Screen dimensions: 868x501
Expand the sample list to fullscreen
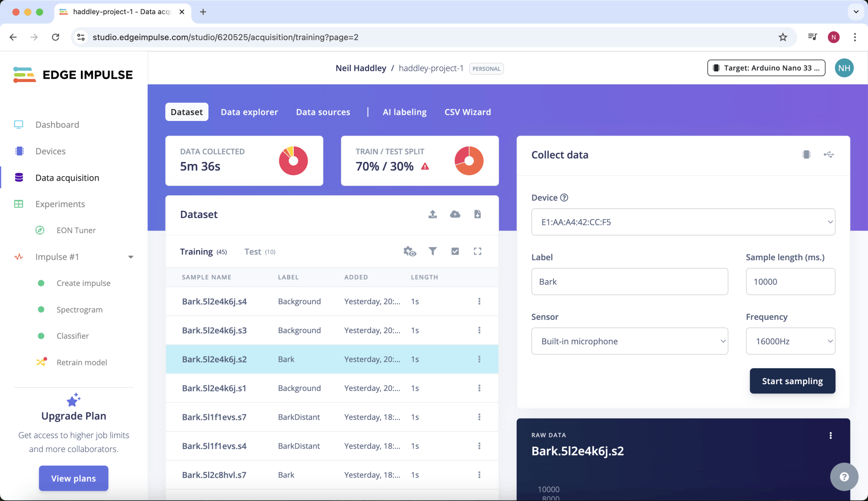[477, 251]
